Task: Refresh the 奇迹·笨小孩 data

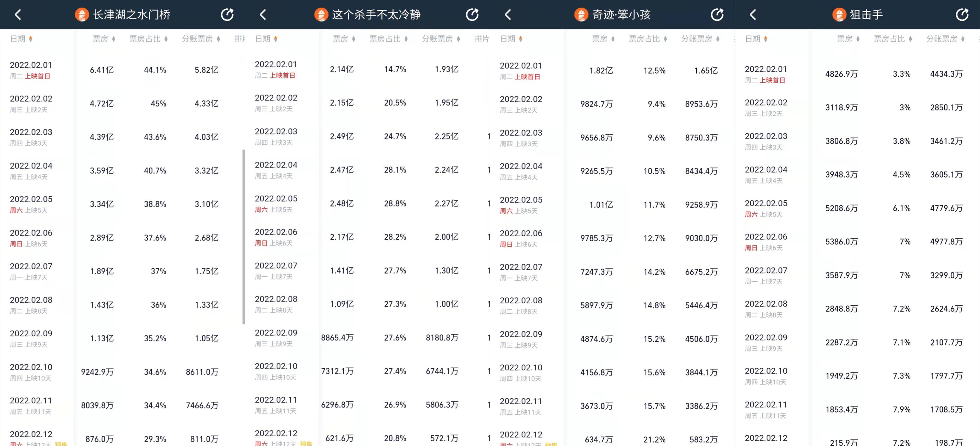Action: pyautogui.click(x=717, y=15)
